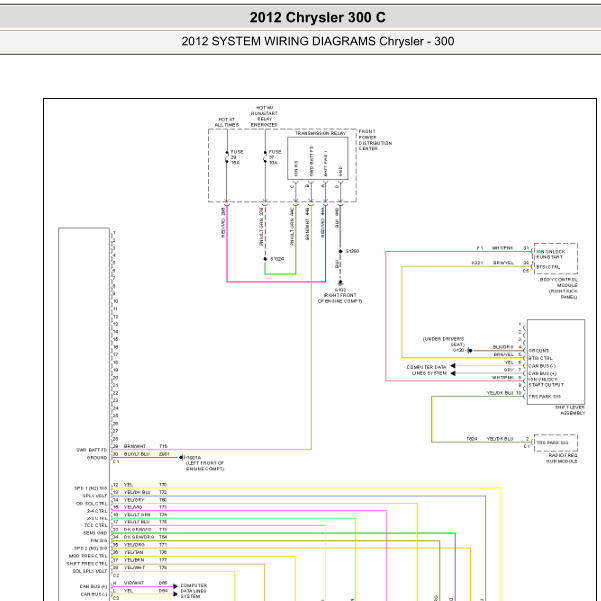601x601 pixels.
Task: Click the "YEL/LT BLU" wire label at pin 17
Action: pyautogui.click(x=137, y=522)
